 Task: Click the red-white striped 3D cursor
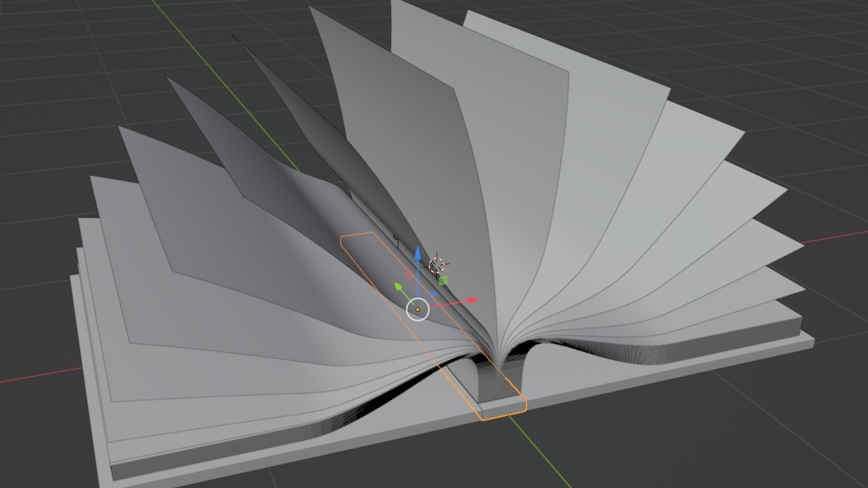point(437,264)
